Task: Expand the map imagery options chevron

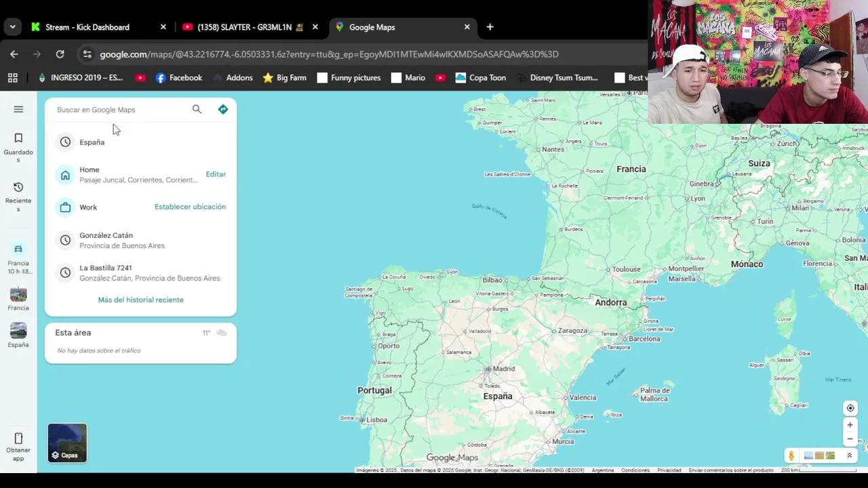Action: [x=849, y=456]
